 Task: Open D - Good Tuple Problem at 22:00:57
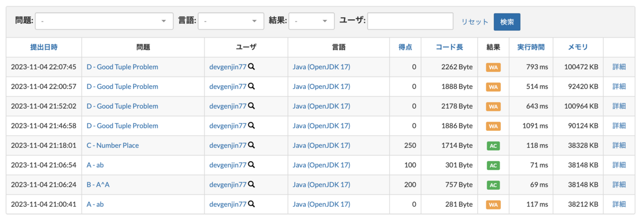tap(122, 86)
